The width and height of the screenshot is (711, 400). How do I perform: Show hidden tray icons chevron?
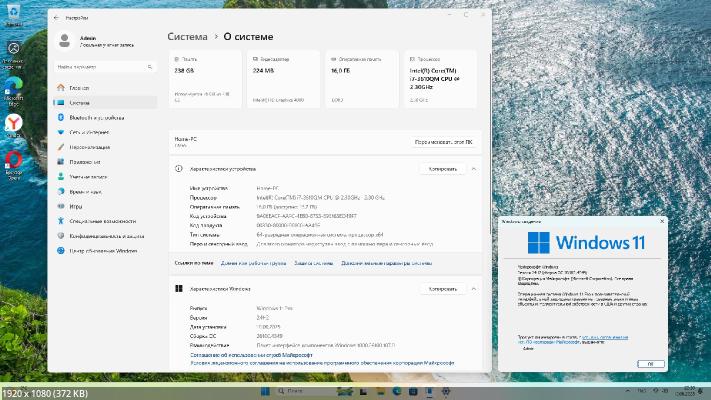coord(628,390)
